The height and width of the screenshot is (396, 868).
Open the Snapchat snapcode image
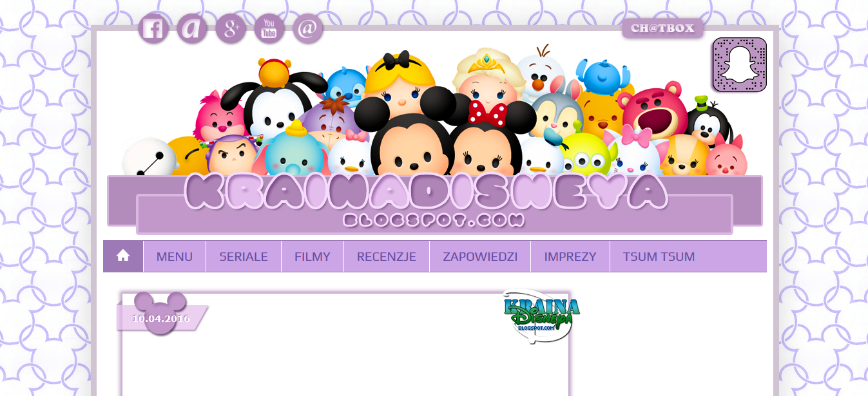pyautogui.click(x=740, y=64)
